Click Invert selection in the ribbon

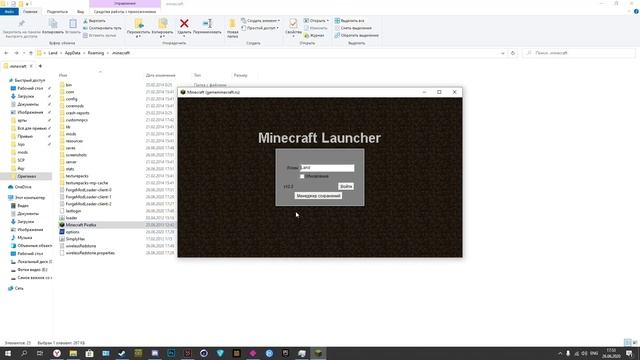click(x=357, y=36)
